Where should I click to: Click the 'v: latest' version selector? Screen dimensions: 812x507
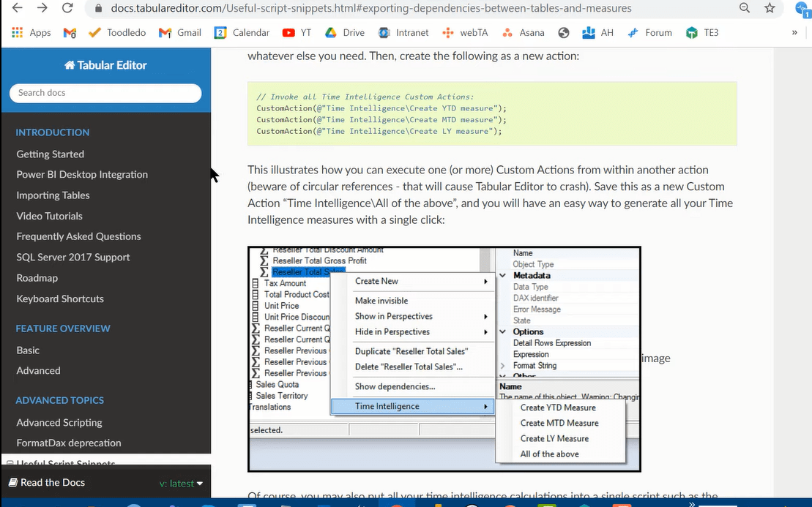click(x=181, y=483)
